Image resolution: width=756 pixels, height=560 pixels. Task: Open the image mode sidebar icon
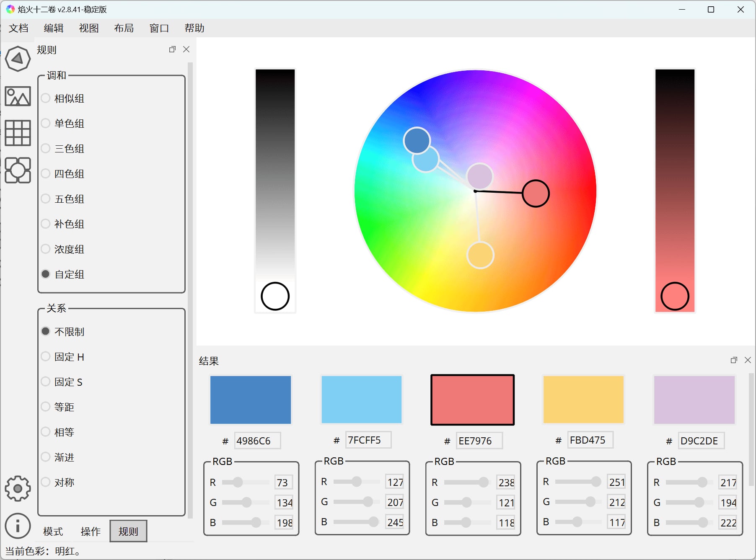pyautogui.click(x=18, y=96)
